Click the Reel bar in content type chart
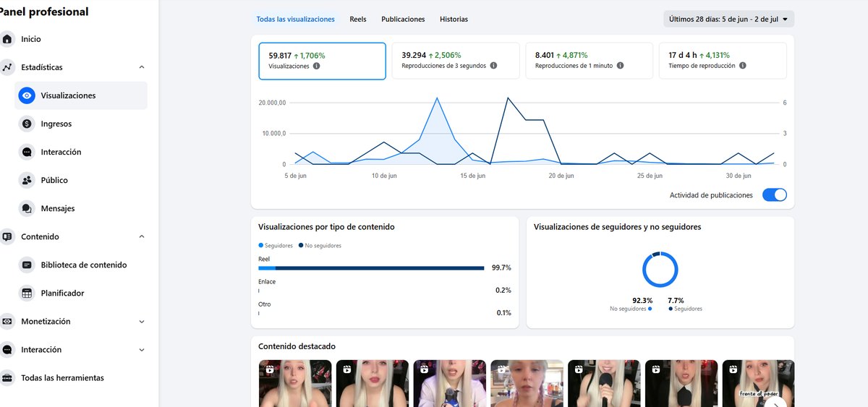The image size is (868, 407). pos(371,268)
